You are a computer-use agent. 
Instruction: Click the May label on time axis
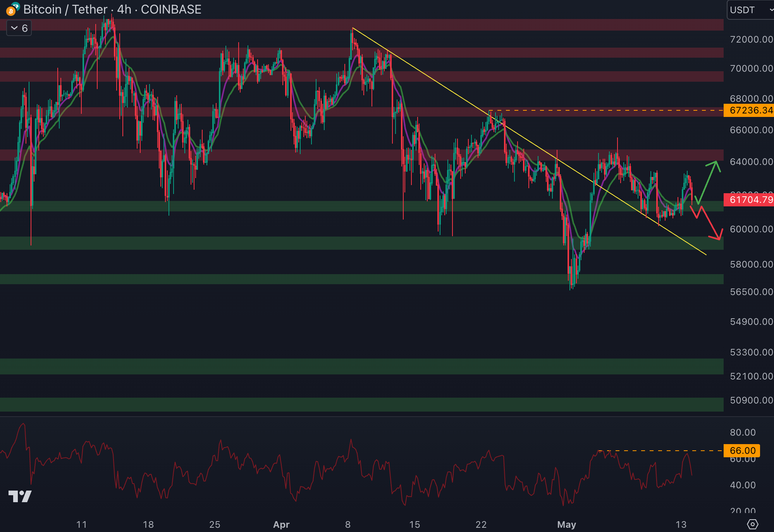[566, 525]
